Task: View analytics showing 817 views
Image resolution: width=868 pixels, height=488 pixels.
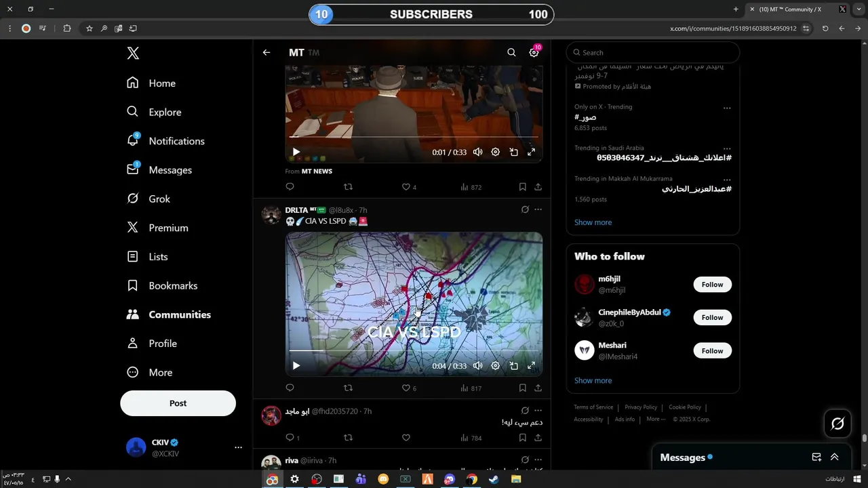Action: pos(471,388)
